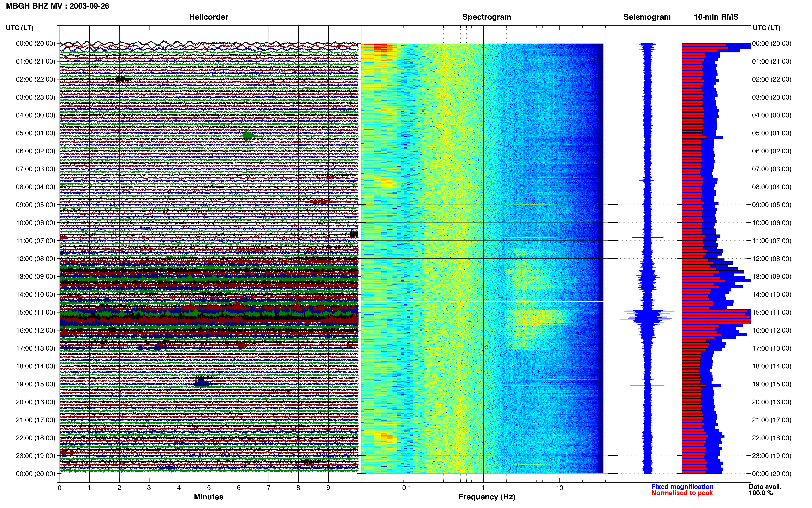Click the large seismogram amplitude peak at 15:00
This screenshot has width=812, height=508.
[647, 317]
